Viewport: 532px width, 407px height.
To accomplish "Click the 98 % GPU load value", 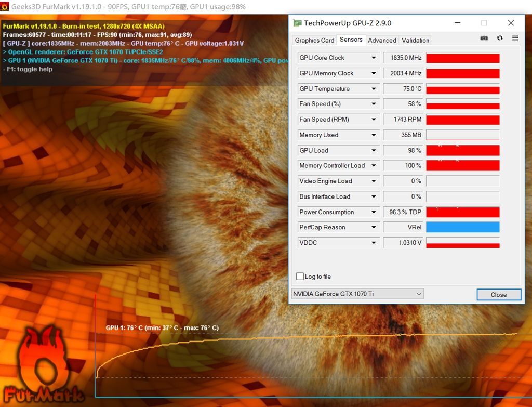I will pyautogui.click(x=403, y=150).
